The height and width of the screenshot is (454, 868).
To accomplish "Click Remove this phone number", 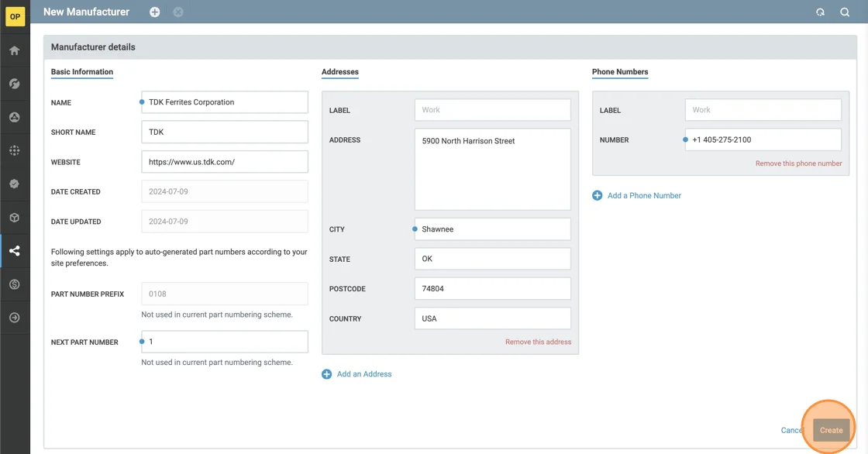I will point(798,163).
